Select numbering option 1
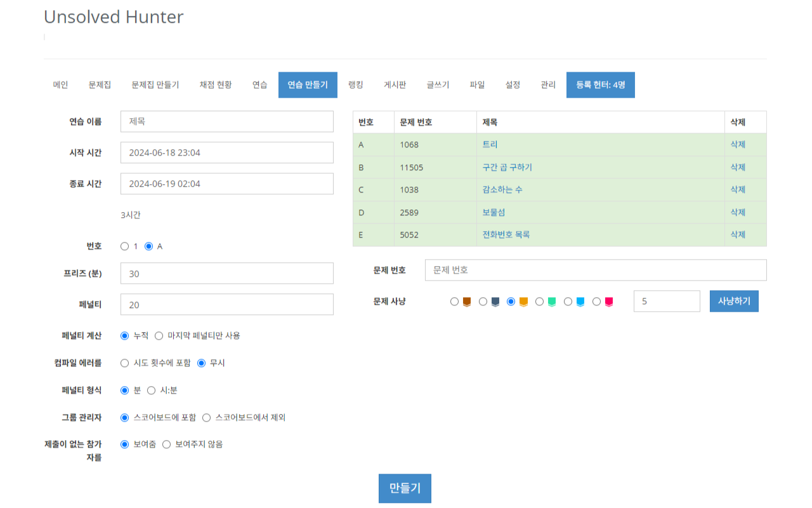 pos(125,246)
